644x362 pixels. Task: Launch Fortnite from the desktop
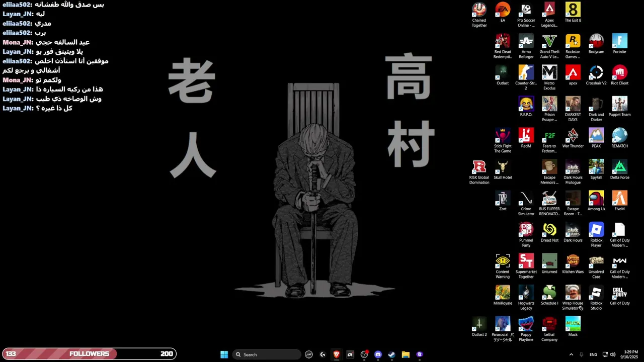click(619, 44)
